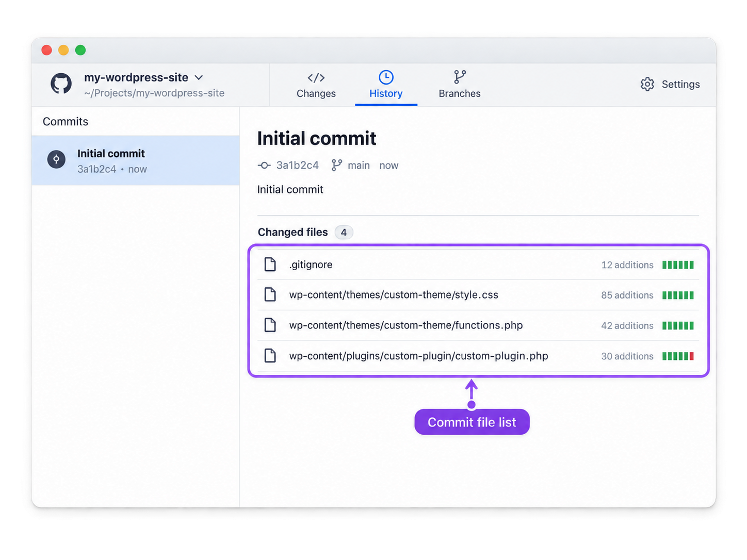Screen dimensions: 747x560
Task: Open the .gitignore file
Action: (478, 265)
